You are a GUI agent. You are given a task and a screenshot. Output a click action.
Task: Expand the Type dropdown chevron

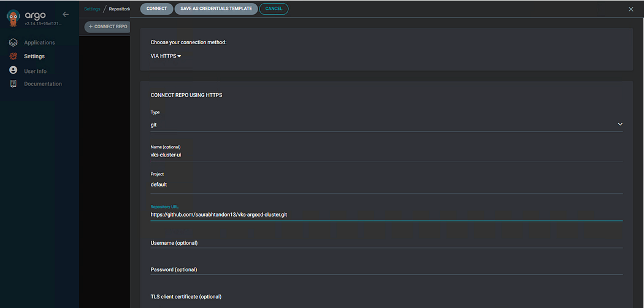click(620, 124)
